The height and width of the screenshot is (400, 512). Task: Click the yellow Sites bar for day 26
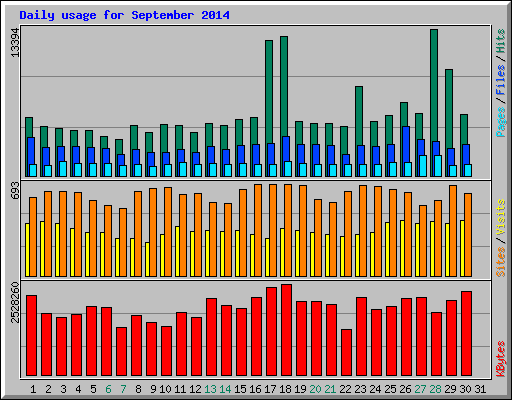pos(402,248)
